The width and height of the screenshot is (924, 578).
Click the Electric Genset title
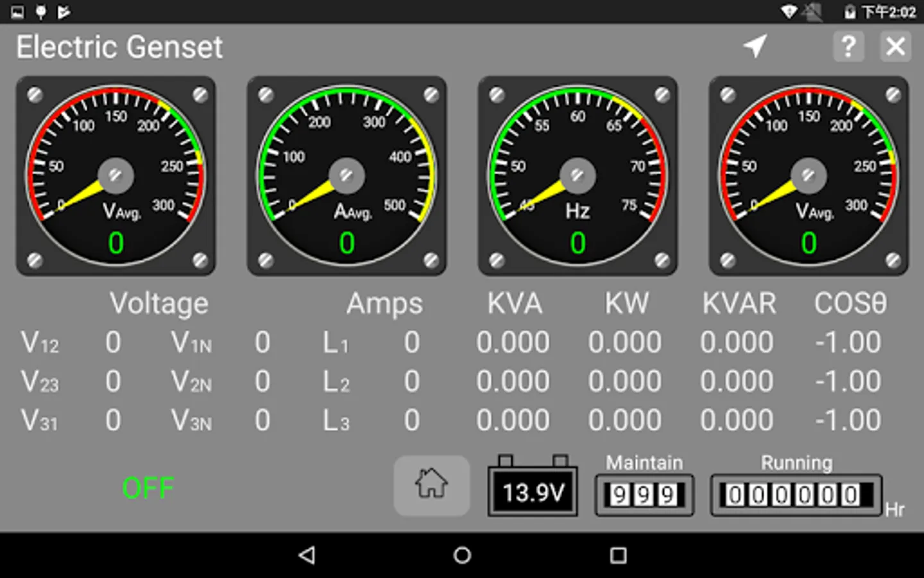pos(119,47)
